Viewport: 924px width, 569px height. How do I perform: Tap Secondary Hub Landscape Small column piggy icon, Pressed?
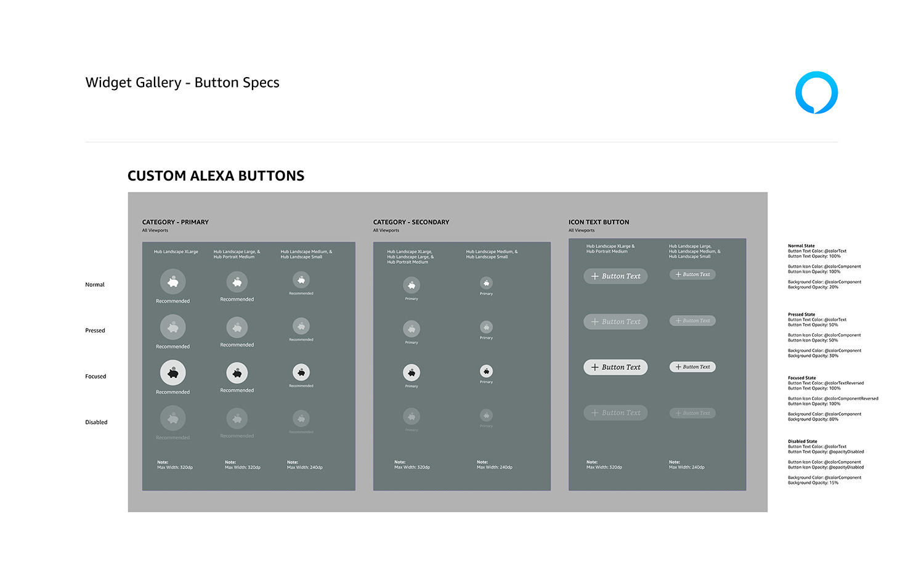point(487,327)
